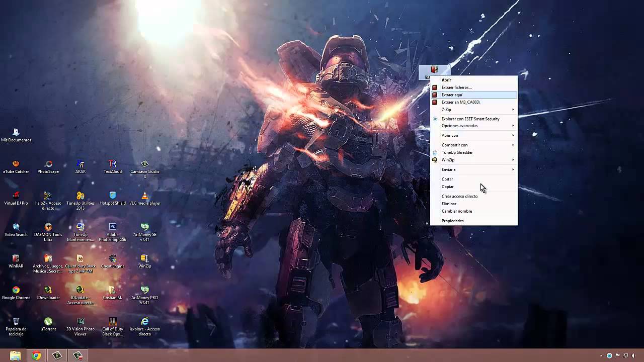The height and width of the screenshot is (362, 644).
Task: Select the Call of Duty Black Ops 2 MP ZM icon
Action: coord(80,263)
